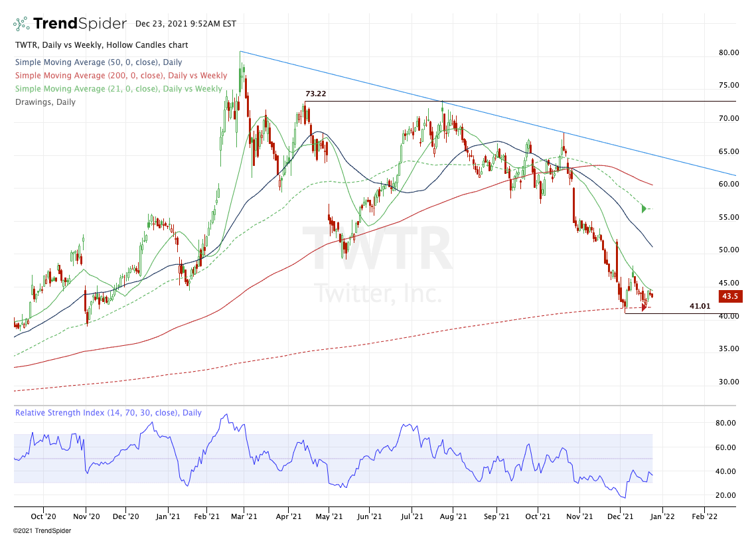Click the Feb '21 date axis label
Screen dimensions: 756x537
click(x=206, y=516)
